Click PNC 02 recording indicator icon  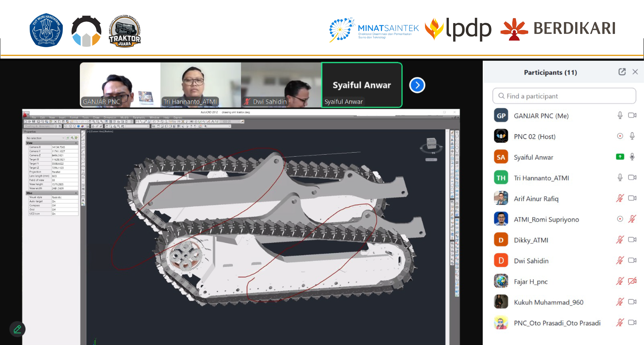click(620, 136)
